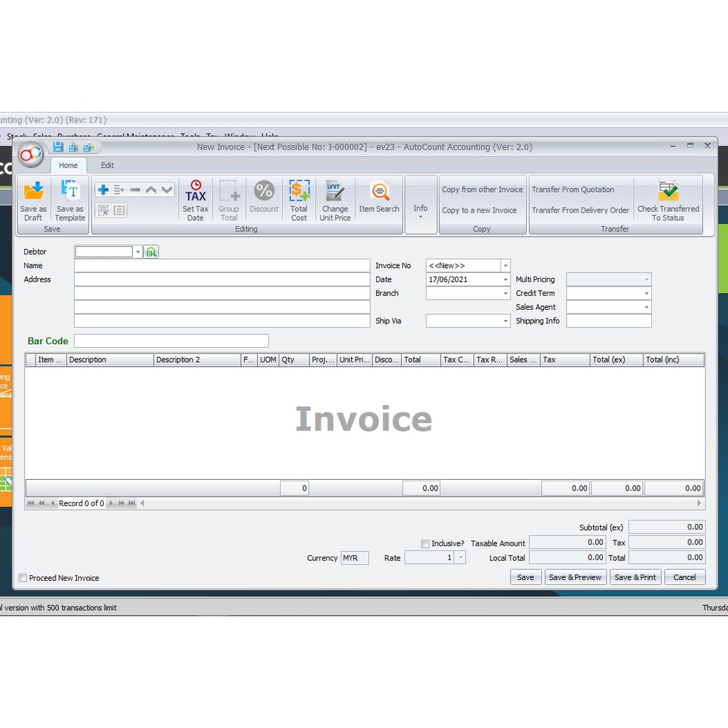This screenshot has height=728, width=728.
Task: Click into the Bar Code input field
Action: (x=171, y=341)
